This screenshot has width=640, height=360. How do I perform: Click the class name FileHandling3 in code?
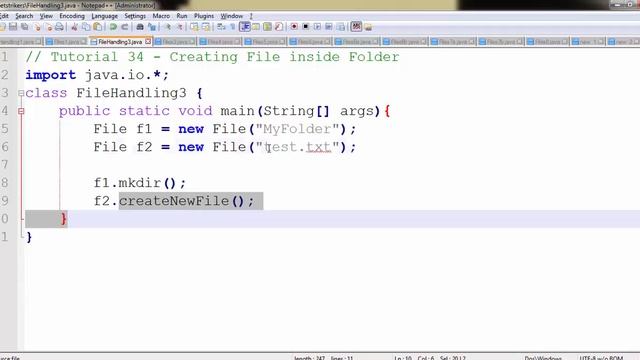click(x=131, y=93)
